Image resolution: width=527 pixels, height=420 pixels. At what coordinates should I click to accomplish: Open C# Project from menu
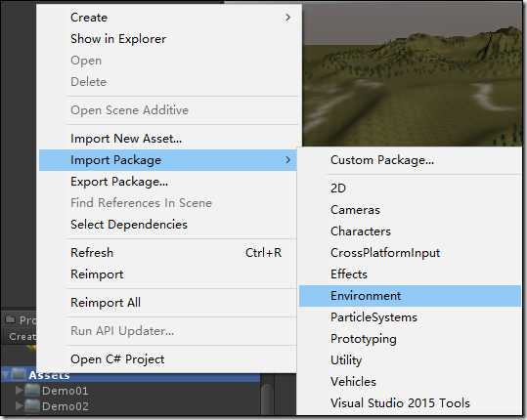(x=117, y=358)
